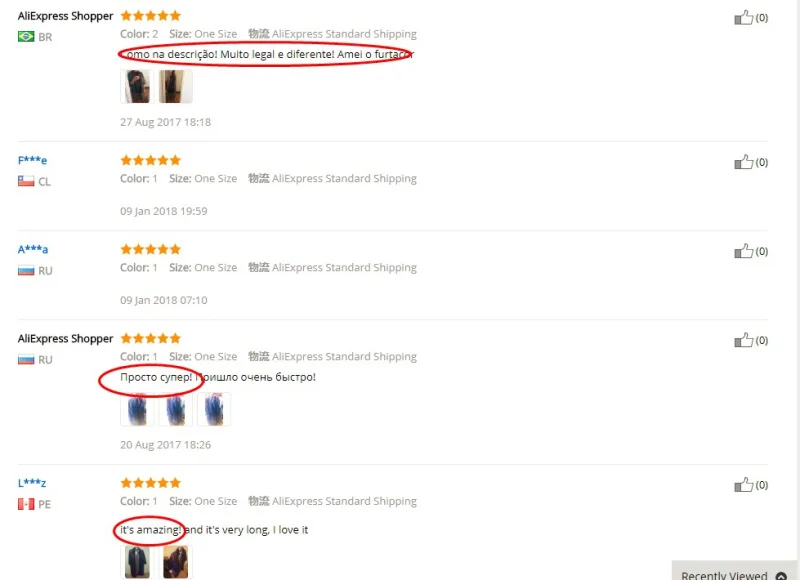Open second photo in Brazilian review
The width and height of the screenshot is (800, 580).
coord(176,86)
